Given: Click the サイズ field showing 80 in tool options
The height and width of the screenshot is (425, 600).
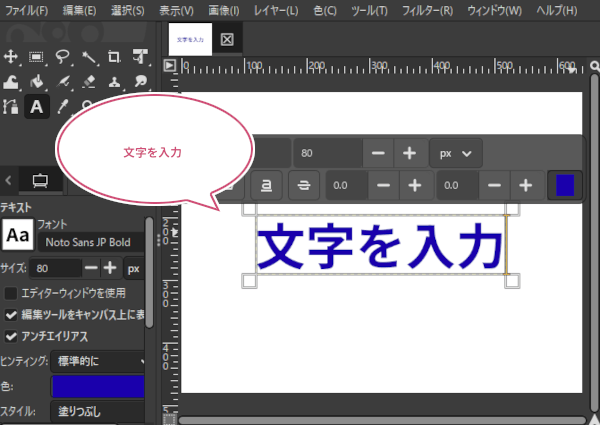Looking at the screenshot, I should 55,269.
